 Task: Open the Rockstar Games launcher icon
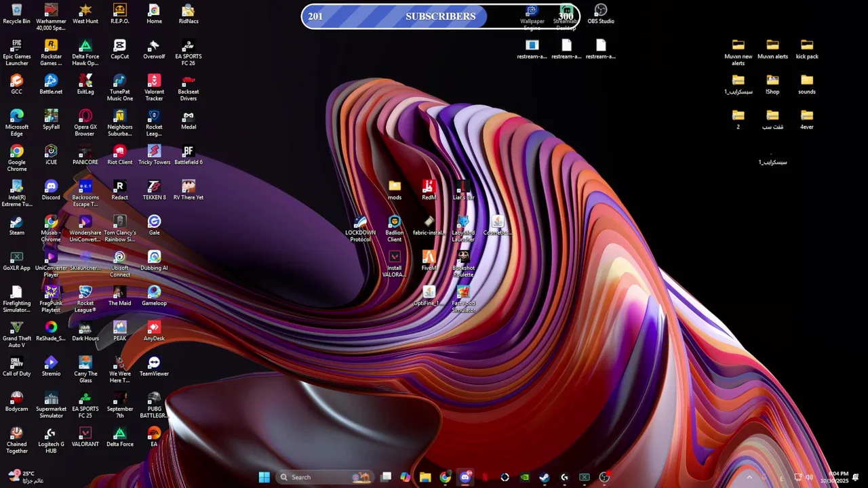(51, 52)
